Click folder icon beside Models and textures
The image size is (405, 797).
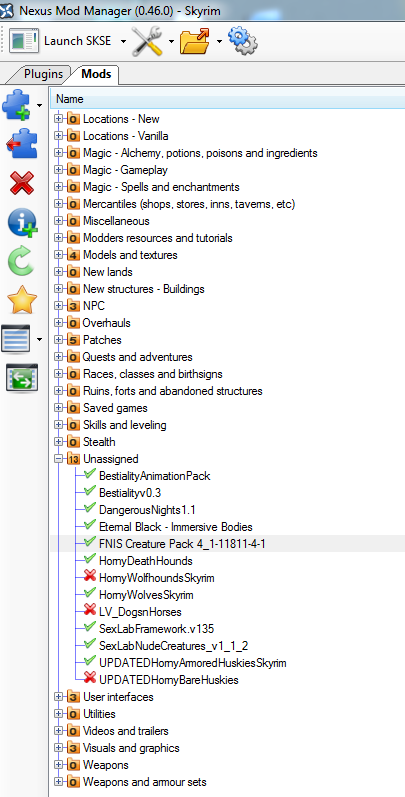pyautogui.click(x=74, y=255)
